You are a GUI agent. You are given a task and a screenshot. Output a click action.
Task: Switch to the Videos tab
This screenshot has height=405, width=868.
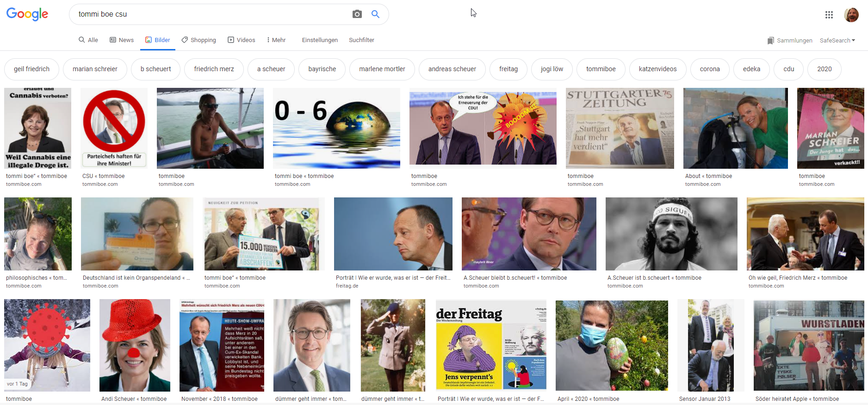point(241,40)
